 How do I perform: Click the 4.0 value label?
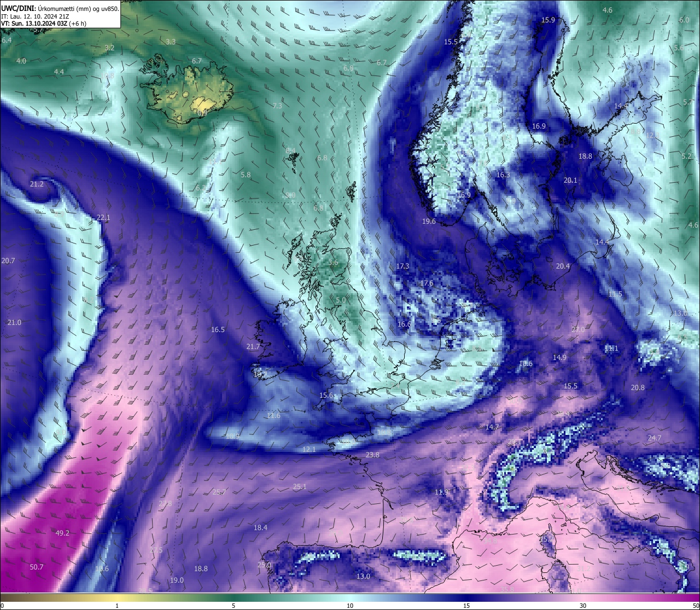point(21,61)
